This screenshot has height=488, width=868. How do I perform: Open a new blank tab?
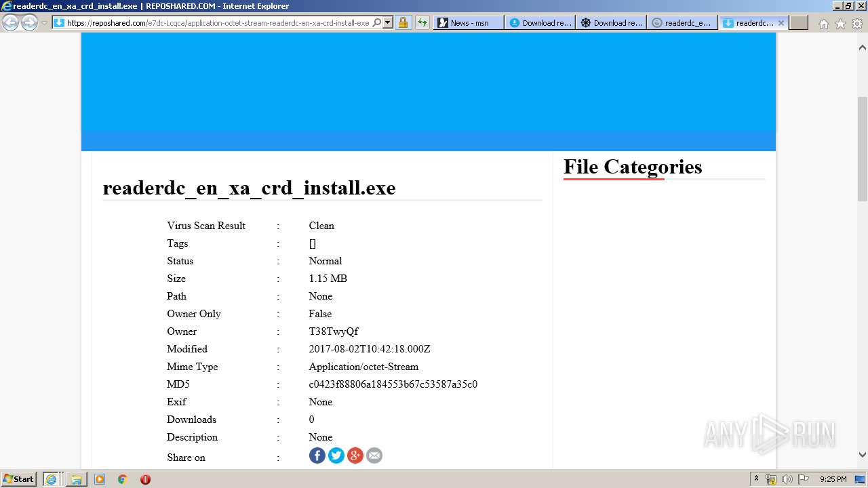tap(799, 22)
